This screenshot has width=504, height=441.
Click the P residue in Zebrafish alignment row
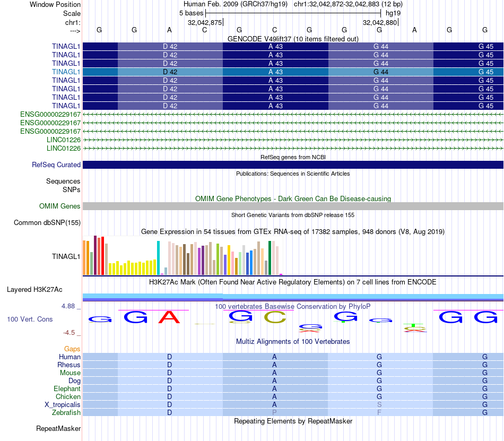(274, 412)
